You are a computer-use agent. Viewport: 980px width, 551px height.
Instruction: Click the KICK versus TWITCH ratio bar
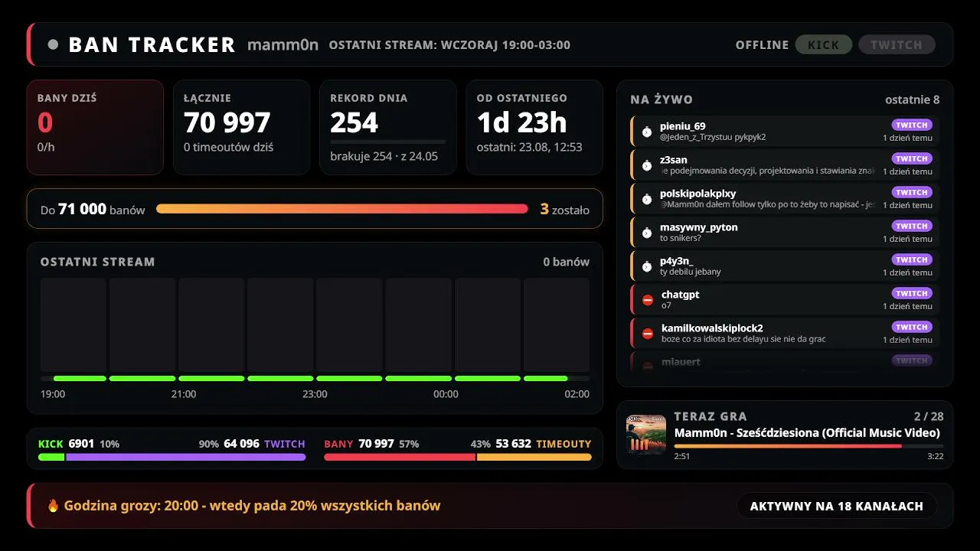coord(172,457)
